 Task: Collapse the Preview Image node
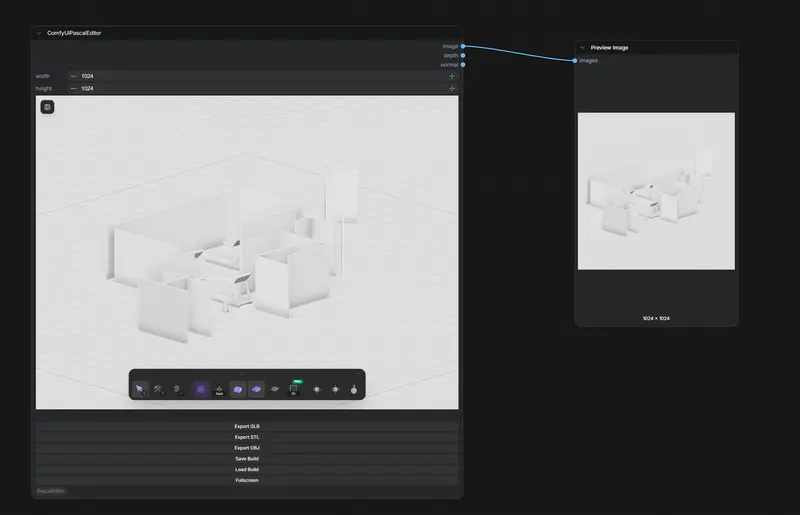click(583, 47)
